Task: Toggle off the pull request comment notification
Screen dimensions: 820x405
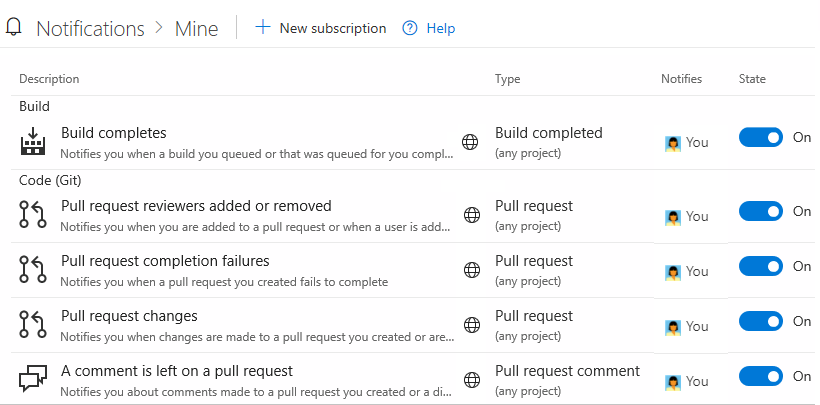Action: 761,377
